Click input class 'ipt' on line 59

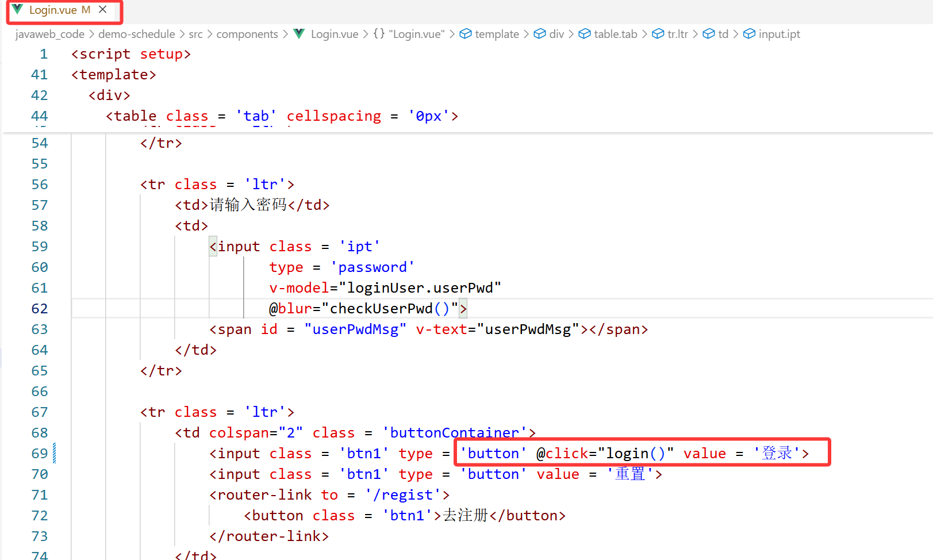click(x=295, y=247)
